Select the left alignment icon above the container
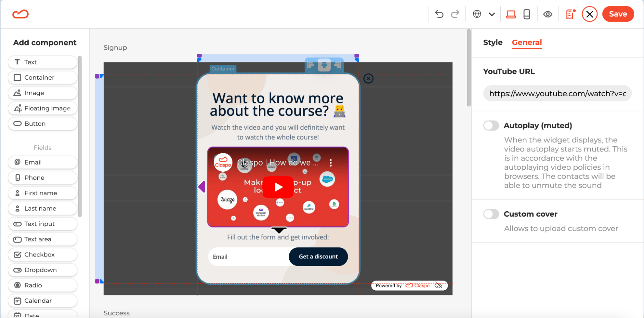 pos(311,65)
